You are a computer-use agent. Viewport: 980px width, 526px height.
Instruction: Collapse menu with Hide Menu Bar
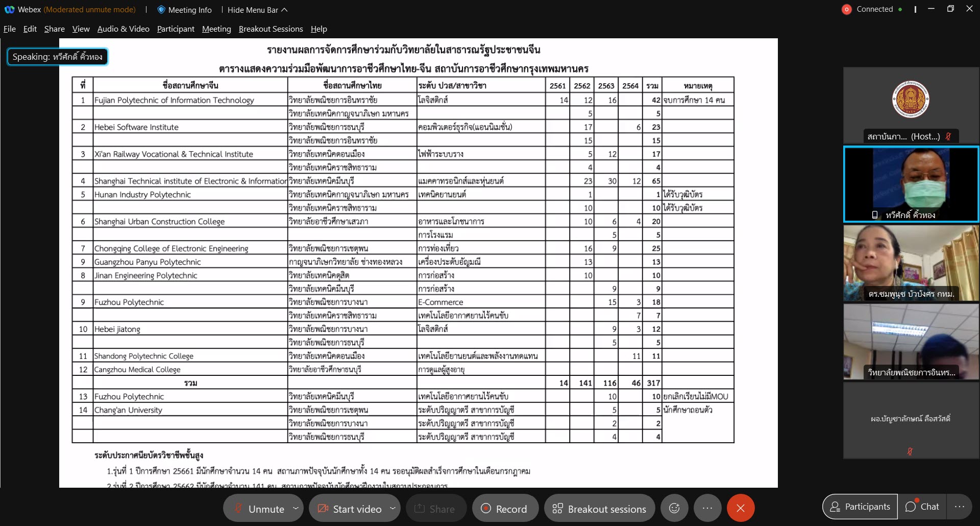[257, 10]
